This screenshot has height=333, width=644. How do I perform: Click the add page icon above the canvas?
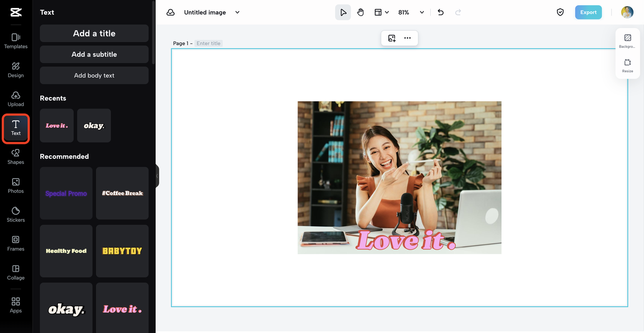click(392, 38)
